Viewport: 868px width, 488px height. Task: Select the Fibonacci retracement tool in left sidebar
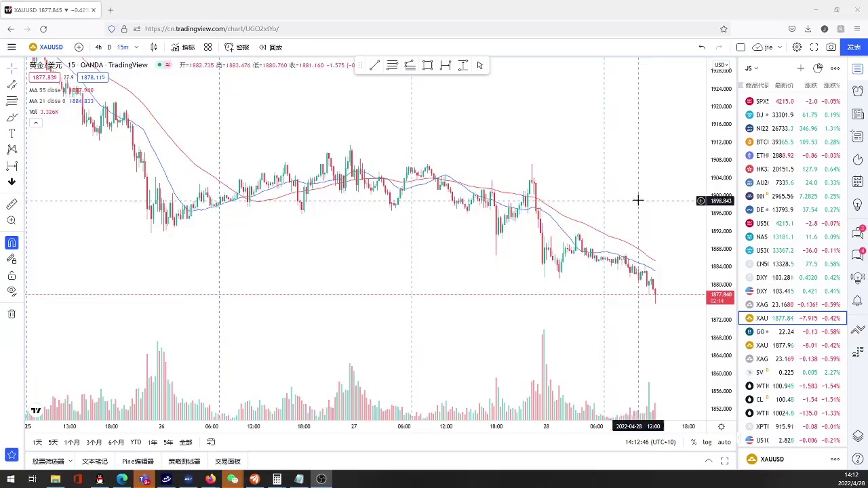click(x=12, y=101)
